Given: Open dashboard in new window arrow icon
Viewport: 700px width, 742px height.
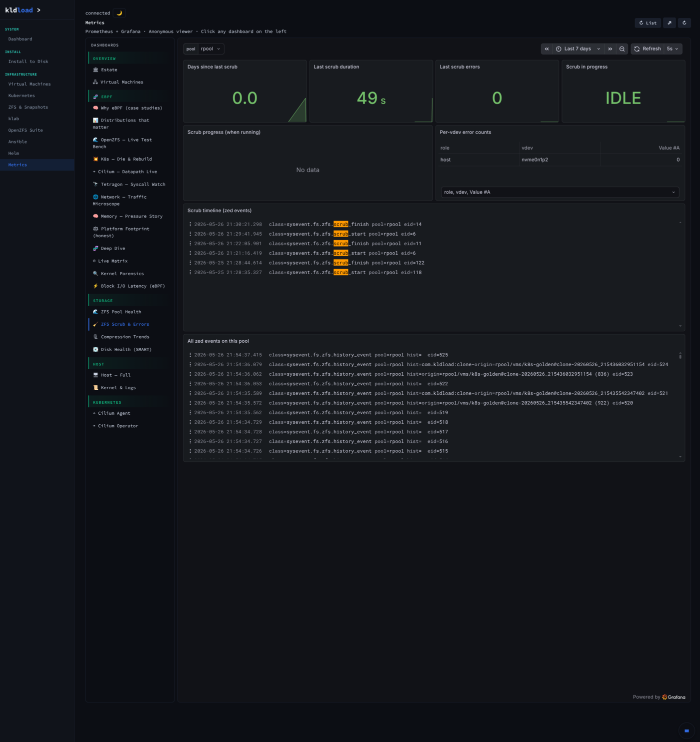Looking at the screenshot, I should [x=669, y=23].
